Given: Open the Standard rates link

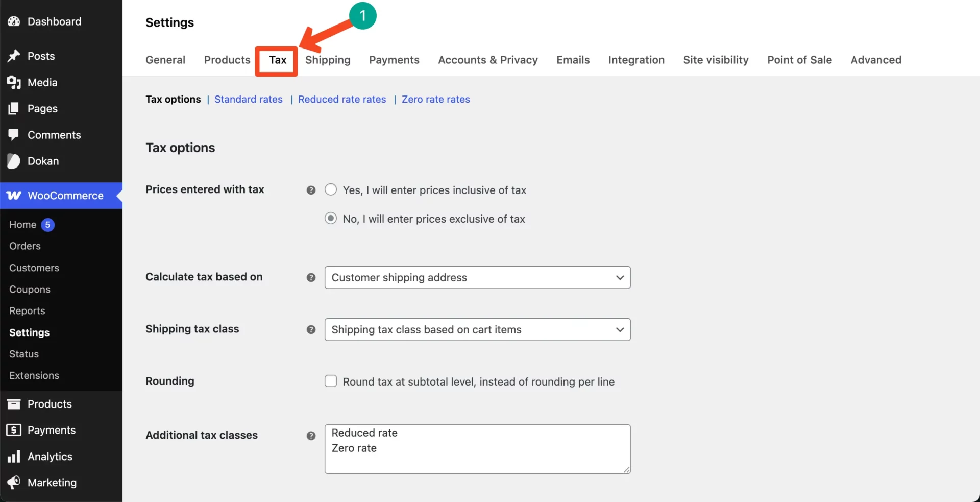Looking at the screenshot, I should (x=249, y=99).
